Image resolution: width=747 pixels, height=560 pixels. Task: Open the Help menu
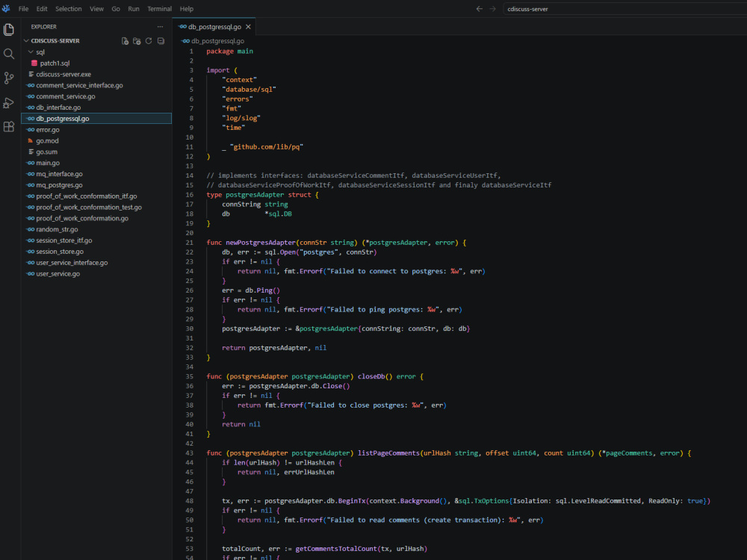coord(187,8)
